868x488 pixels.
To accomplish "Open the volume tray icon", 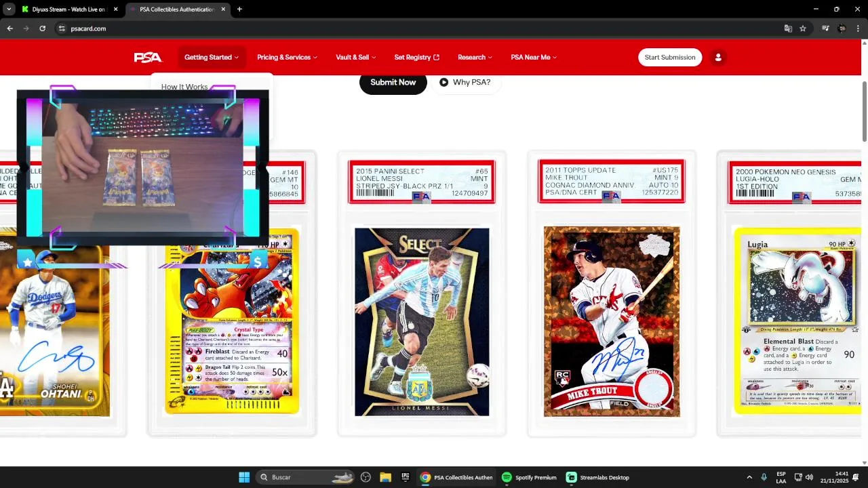I will pos(809,477).
